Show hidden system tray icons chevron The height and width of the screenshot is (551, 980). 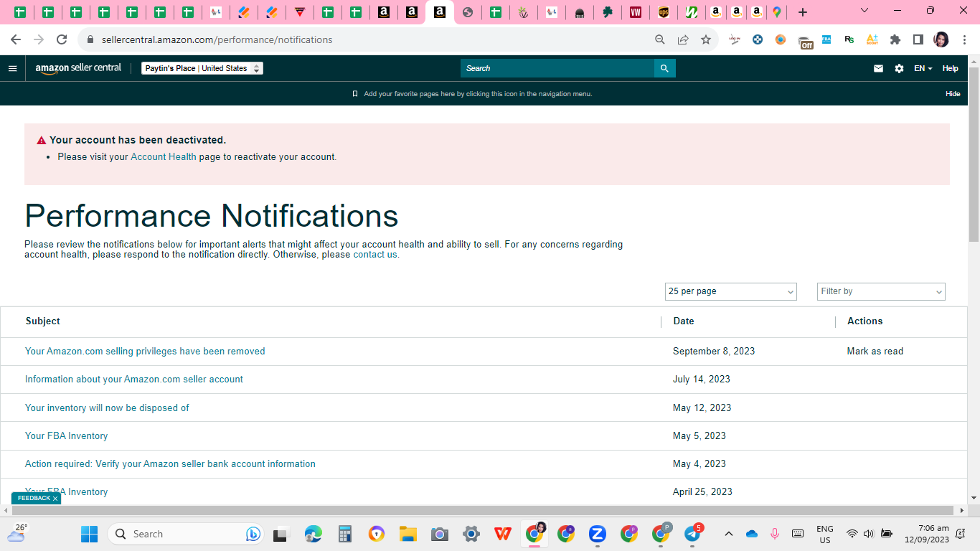(x=729, y=534)
